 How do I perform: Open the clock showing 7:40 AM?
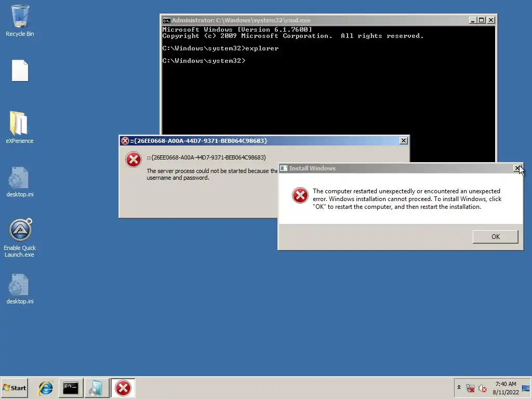tap(506, 384)
